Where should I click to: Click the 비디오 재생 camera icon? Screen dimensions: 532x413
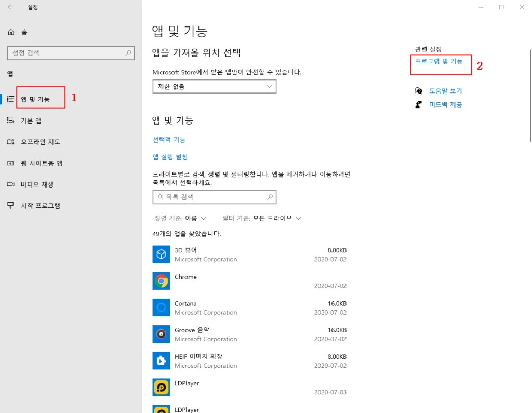tap(10, 184)
